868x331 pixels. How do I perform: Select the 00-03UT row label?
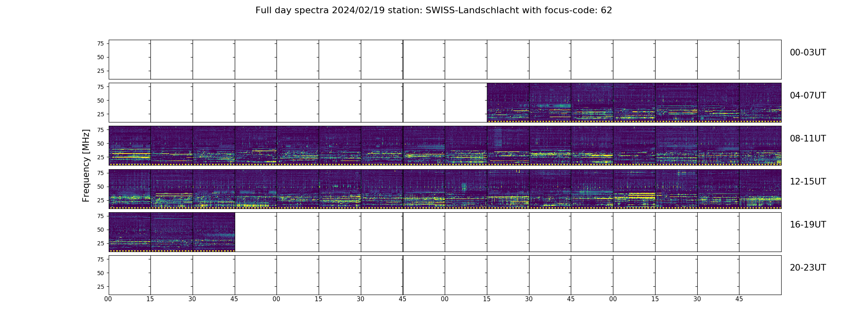[808, 53]
